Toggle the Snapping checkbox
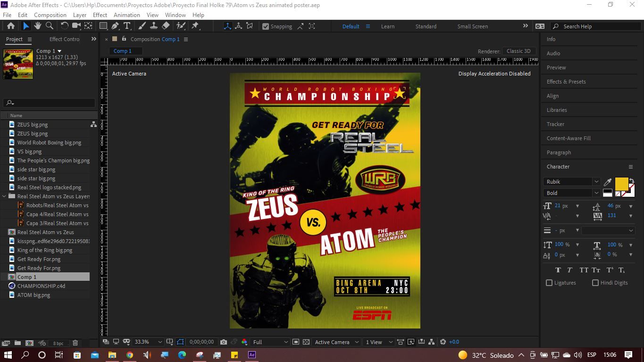The width and height of the screenshot is (644, 362). pyautogui.click(x=266, y=26)
